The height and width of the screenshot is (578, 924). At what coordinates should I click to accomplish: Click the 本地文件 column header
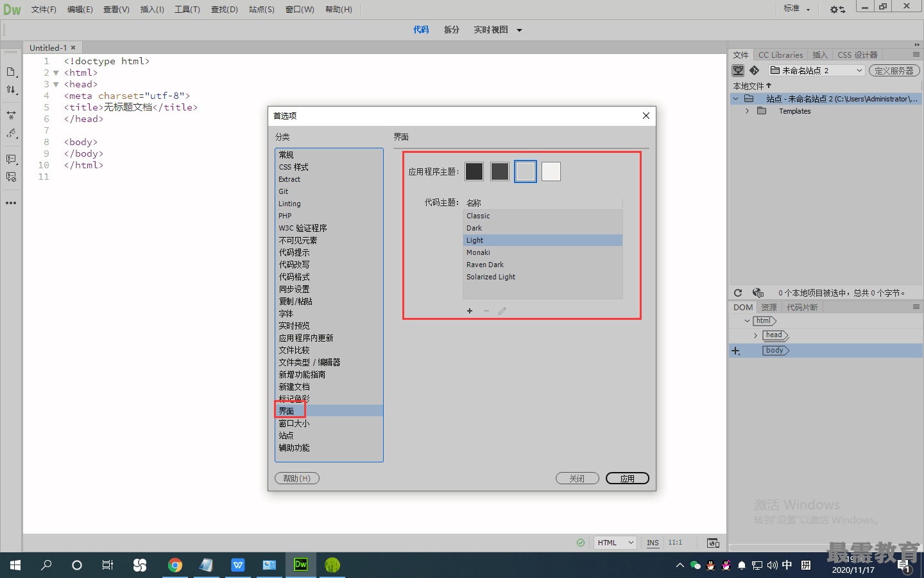tap(752, 86)
